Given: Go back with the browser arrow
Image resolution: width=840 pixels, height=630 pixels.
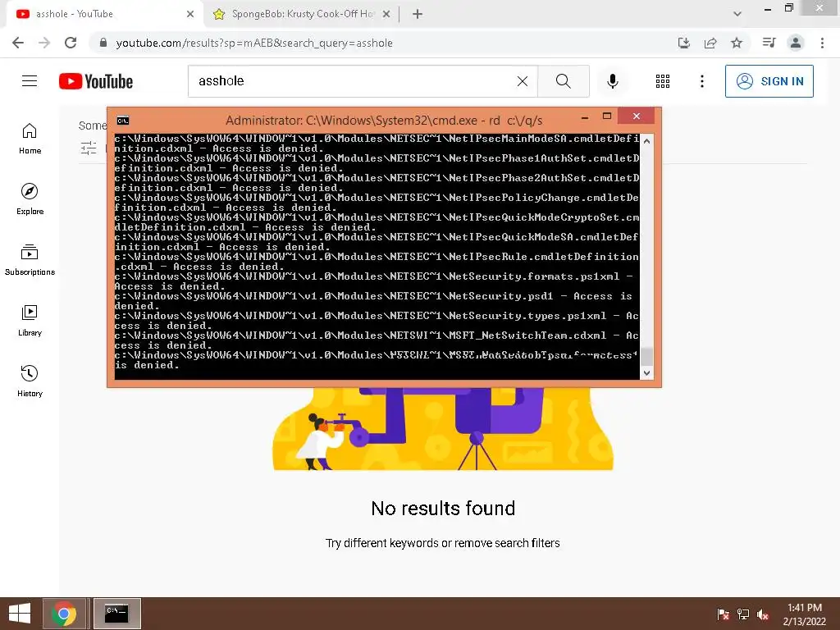Looking at the screenshot, I should click(x=18, y=43).
